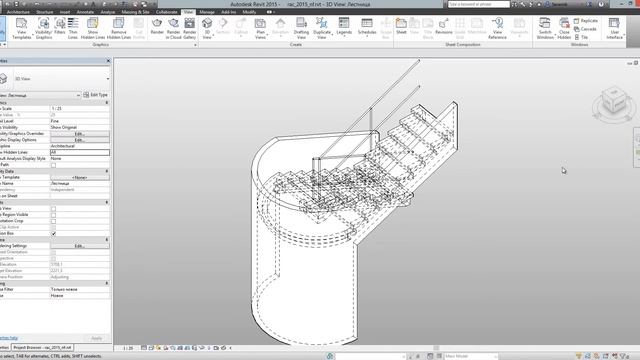
Task: Collapse the Phasing properties group
Action: point(107,283)
